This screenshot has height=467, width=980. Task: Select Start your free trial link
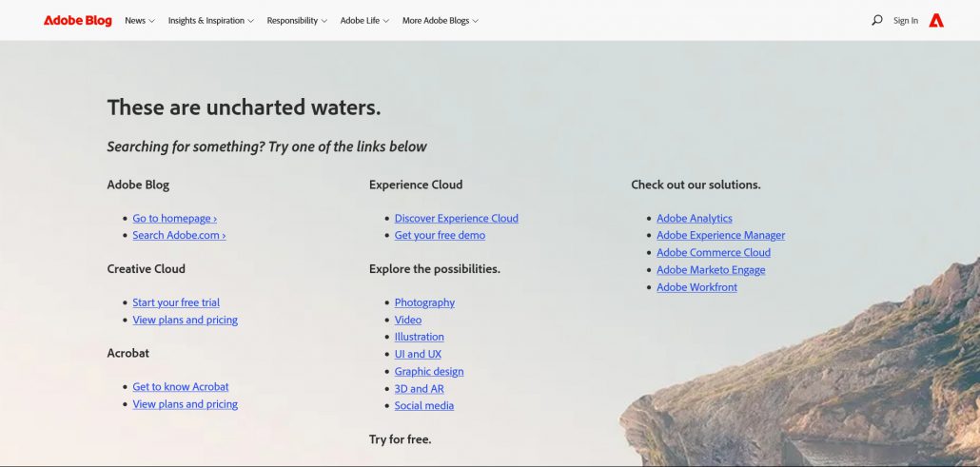pyautogui.click(x=176, y=303)
